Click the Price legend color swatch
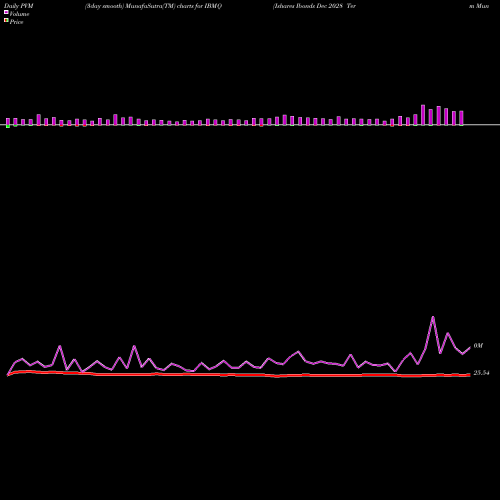Screen dimensions: 500x500 6,20
